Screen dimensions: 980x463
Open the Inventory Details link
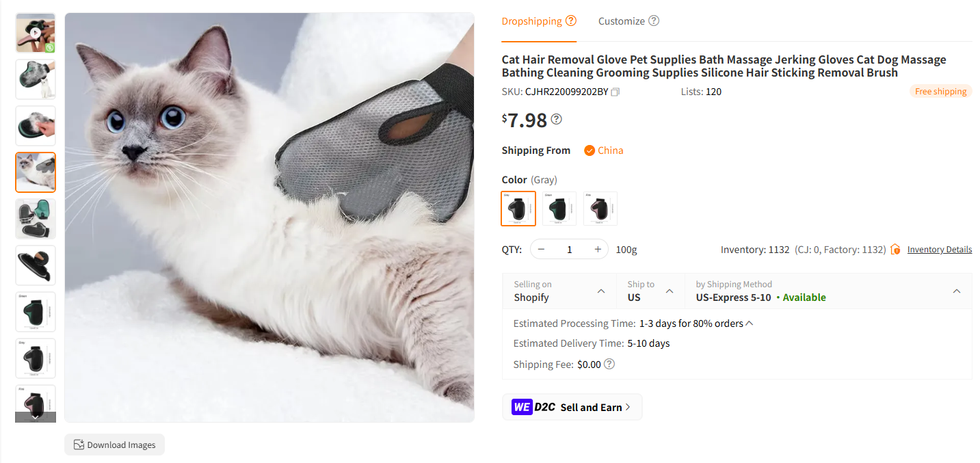[939, 249]
